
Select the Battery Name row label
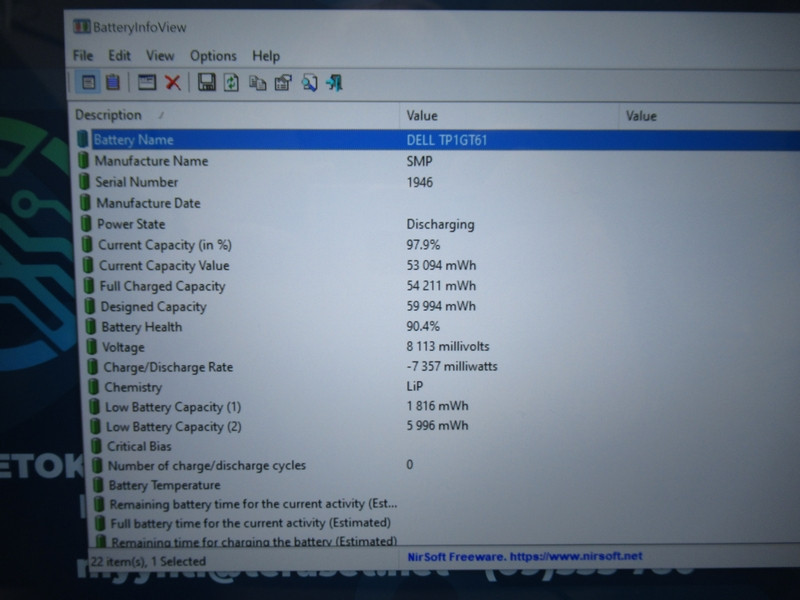[134, 140]
